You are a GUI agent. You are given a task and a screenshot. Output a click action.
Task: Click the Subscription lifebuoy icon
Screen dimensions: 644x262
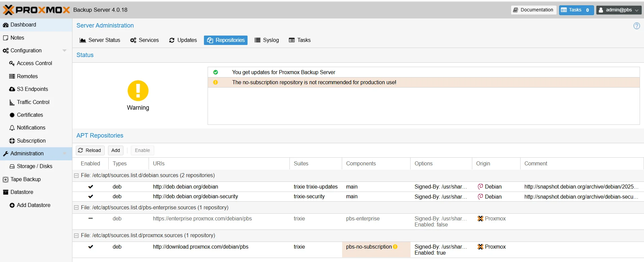click(x=12, y=141)
